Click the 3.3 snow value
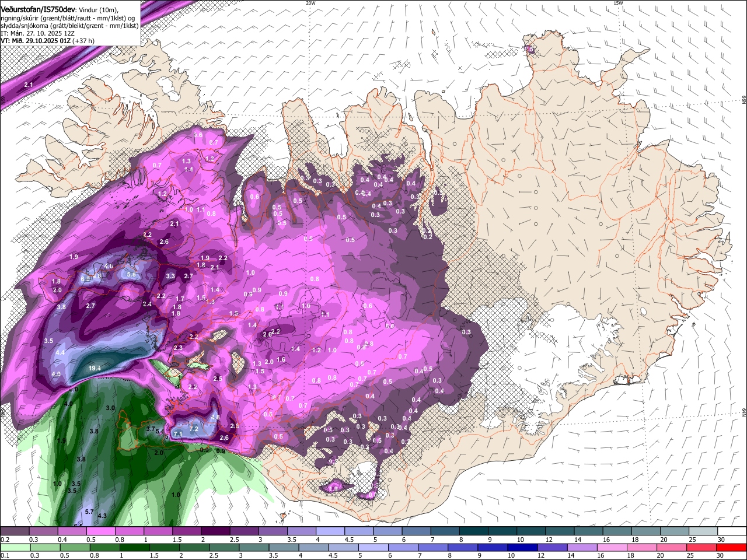This screenshot has width=747, height=560. [x=170, y=276]
